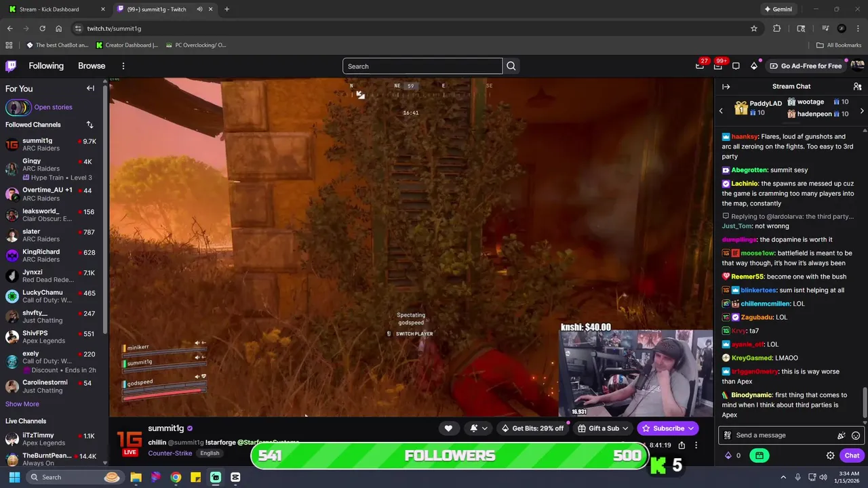Toggle notifications bell for summit1g
This screenshot has width=868, height=488.
[478, 428]
